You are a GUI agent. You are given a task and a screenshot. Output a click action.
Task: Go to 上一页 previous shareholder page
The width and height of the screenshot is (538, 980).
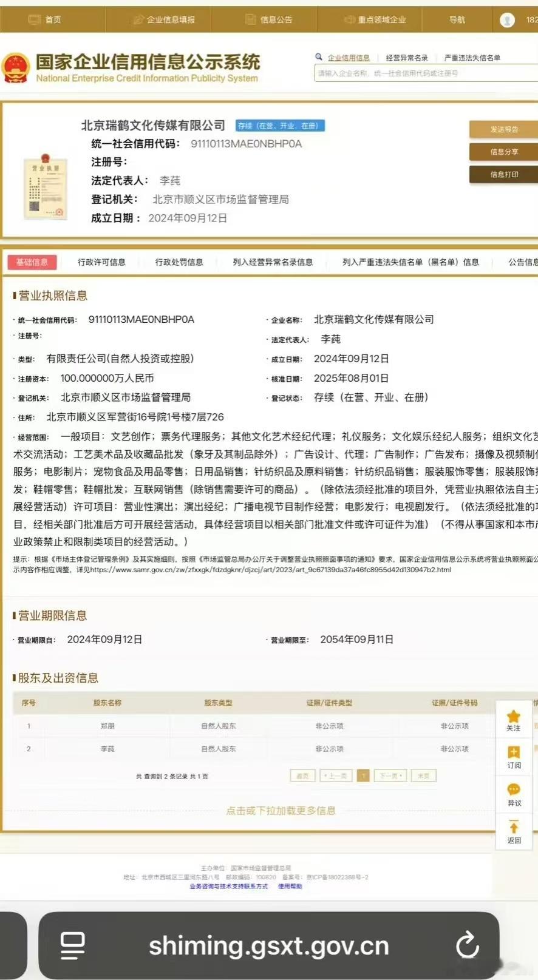pyautogui.click(x=336, y=776)
